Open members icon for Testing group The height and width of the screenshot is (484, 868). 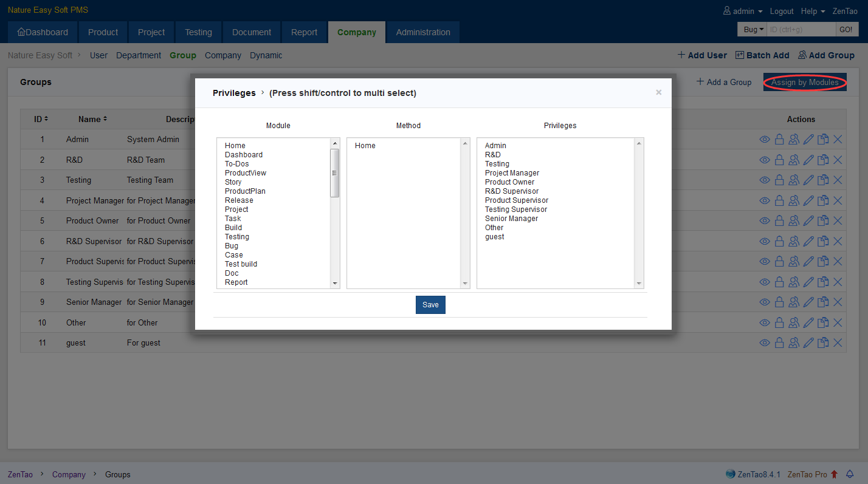(x=793, y=180)
